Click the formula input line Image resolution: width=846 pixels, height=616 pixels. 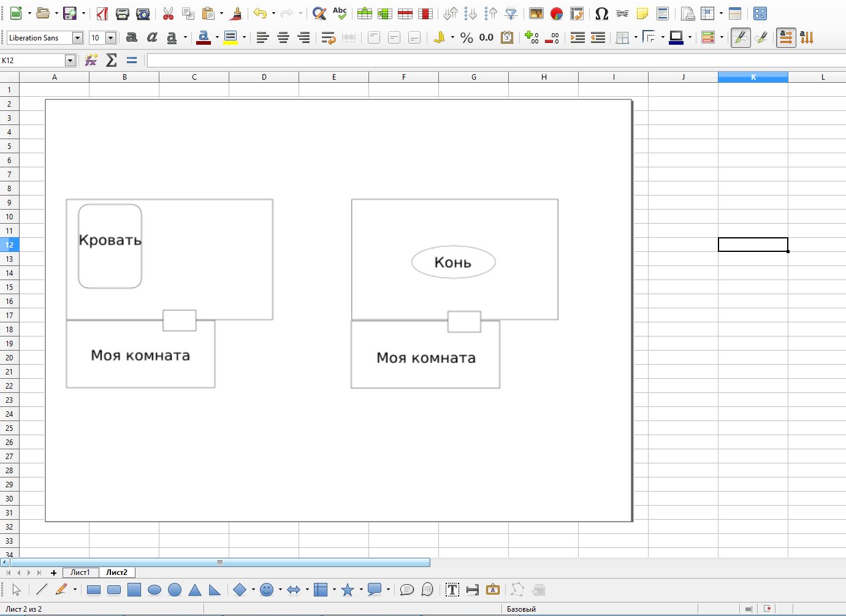point(490,60)
